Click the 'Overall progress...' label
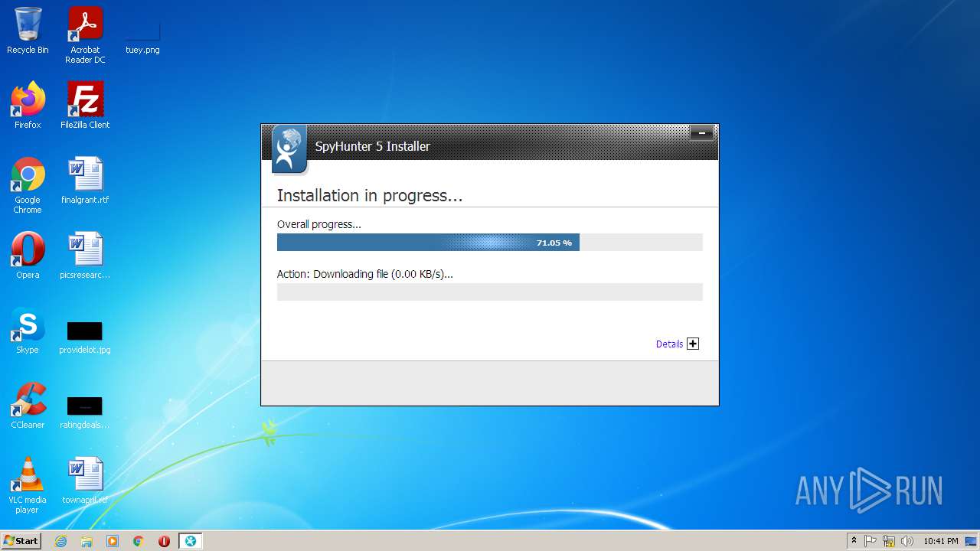 (x=318, y=224)
